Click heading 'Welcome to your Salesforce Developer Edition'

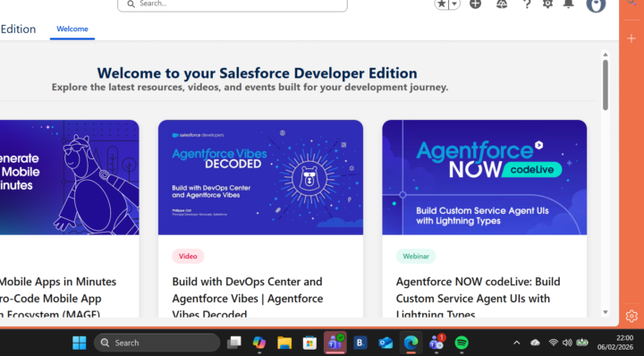257,73
